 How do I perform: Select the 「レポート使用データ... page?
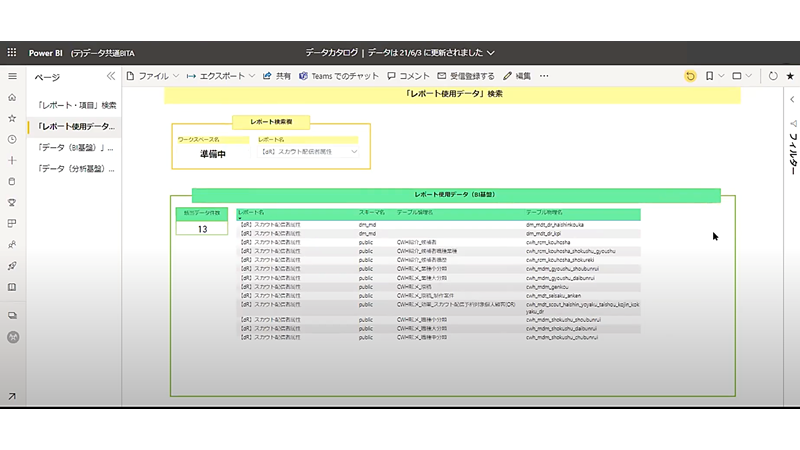[76, 126]
